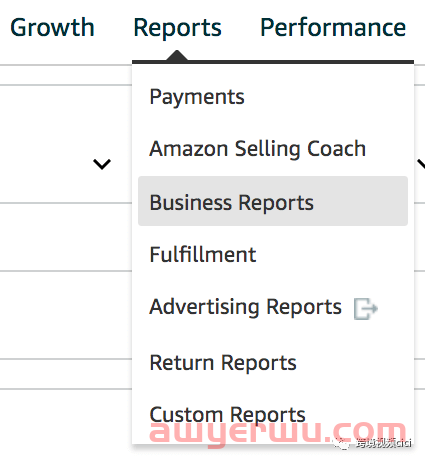The image size is (425, 462).
Task: Open the Growth menu
Action: pyautogui.click(x=52, y=27)
